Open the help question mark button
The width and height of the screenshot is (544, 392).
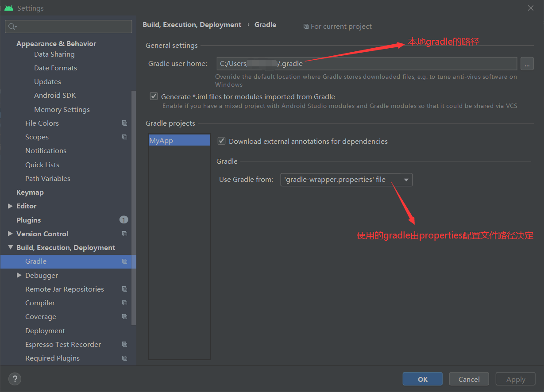point(15,379)
